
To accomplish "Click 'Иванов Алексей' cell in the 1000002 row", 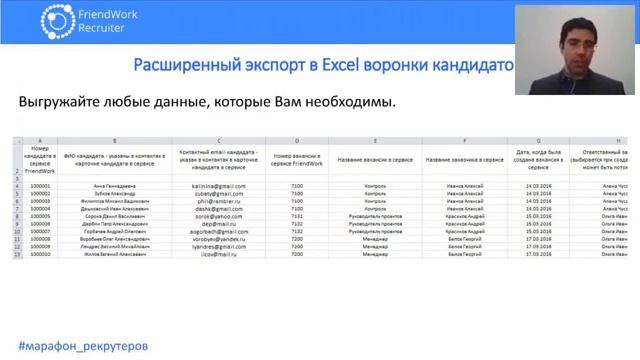I will tap(464, 193).
